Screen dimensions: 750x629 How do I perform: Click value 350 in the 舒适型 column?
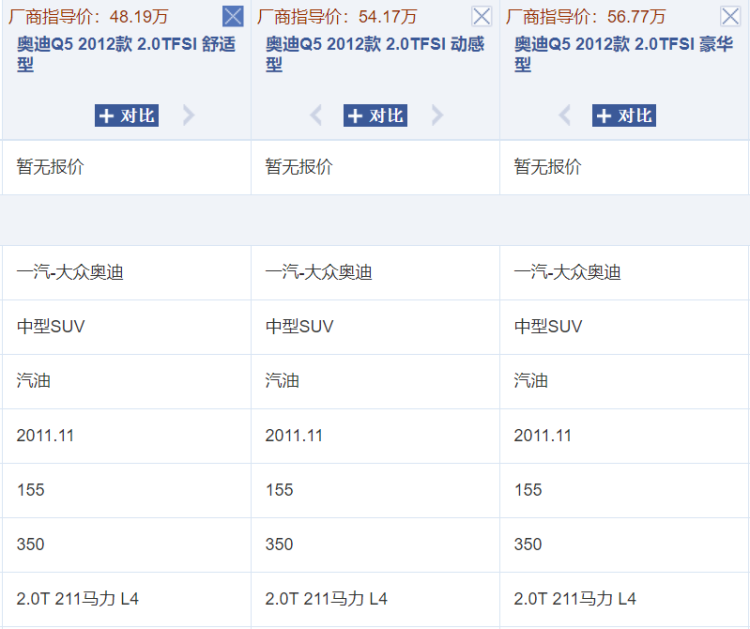pyautogui.click(x=31, y=544)
